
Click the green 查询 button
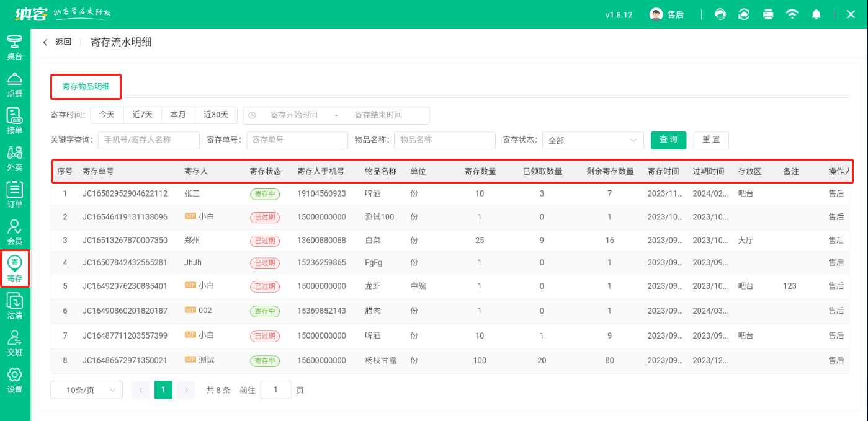(668, 140)
